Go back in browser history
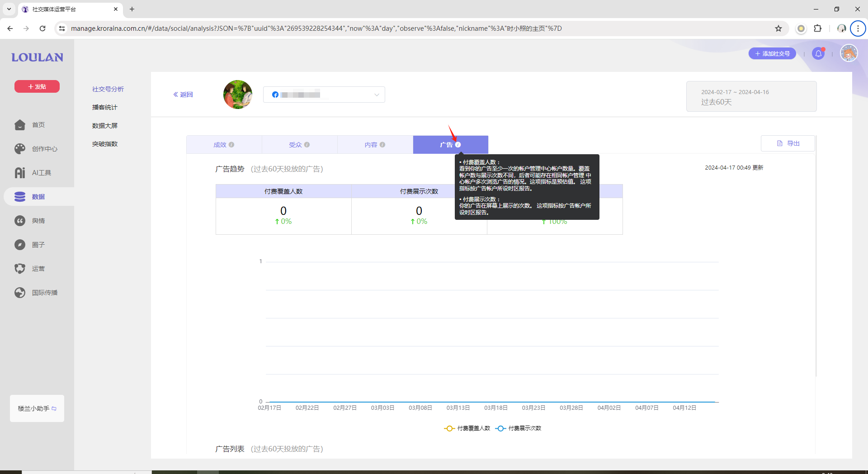This screenshot has height=474, width=868. 10,28
